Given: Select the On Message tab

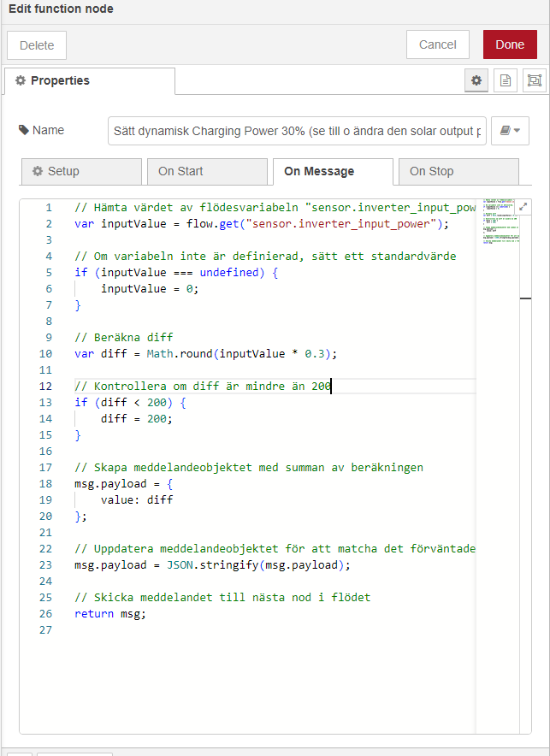Looking at the screenshot, I should point(333,172).
